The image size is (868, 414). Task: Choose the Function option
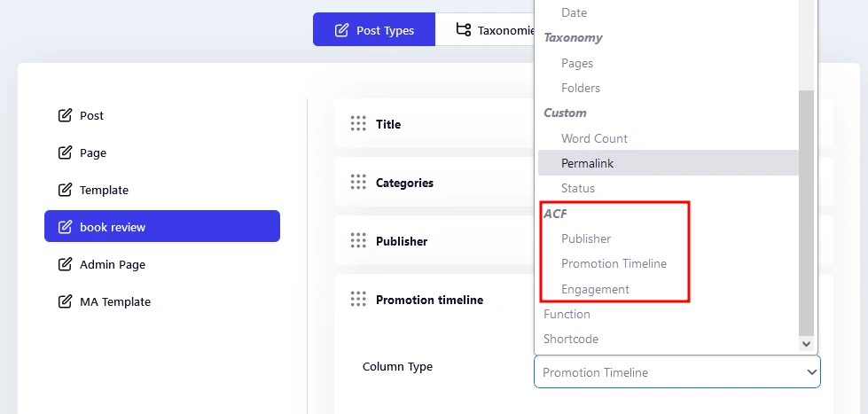(x=669, y=314)
